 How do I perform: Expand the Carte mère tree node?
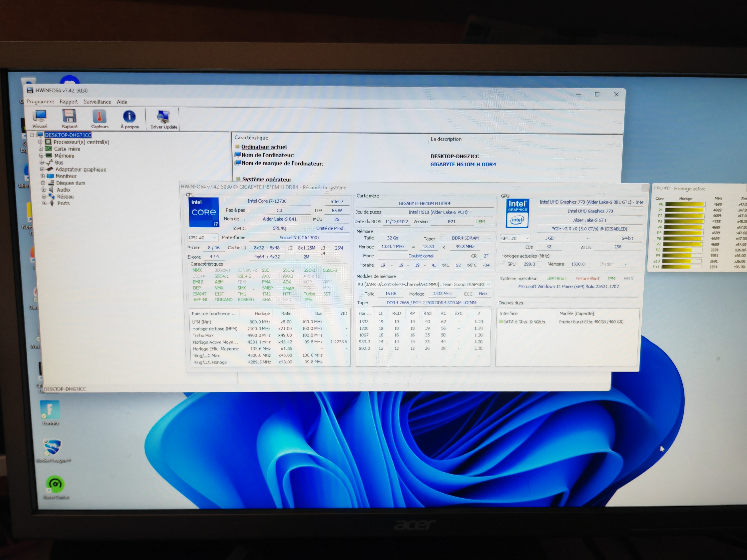click(40, 149)
